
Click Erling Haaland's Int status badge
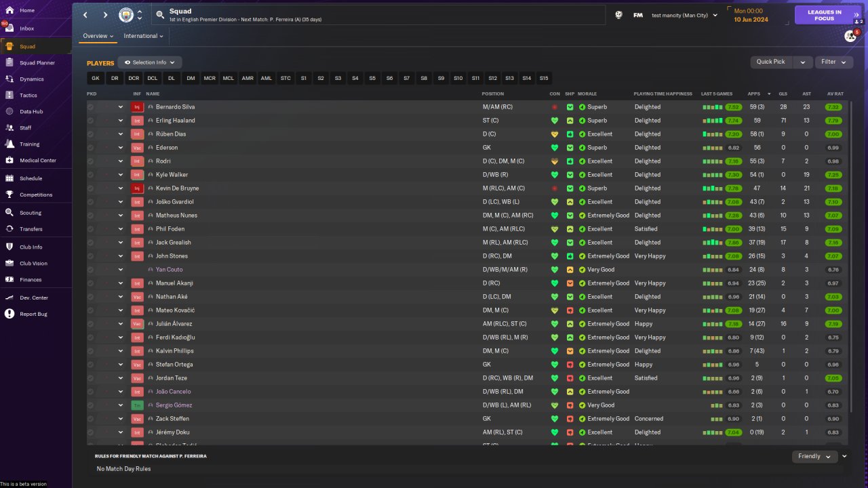click(x=137, y=121)
